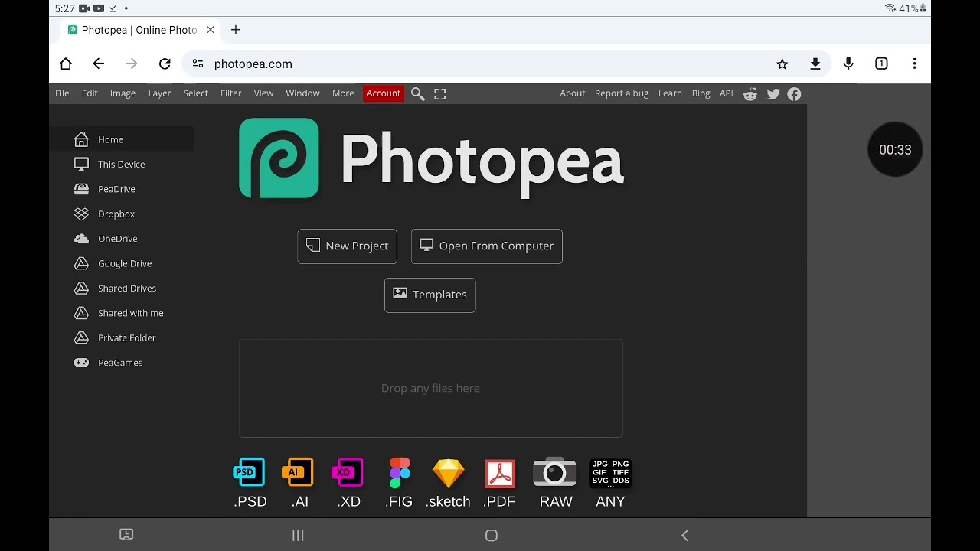Open the .PDF format icon
This screenshot has height=551, width=980.
(x=500, y=474)
